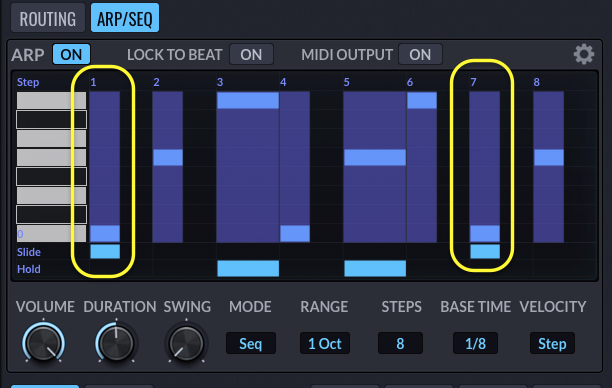Screen dimensions: 612x388
Task: Toggle MIDI OUTPUT ON button
Action: point(420,54)
